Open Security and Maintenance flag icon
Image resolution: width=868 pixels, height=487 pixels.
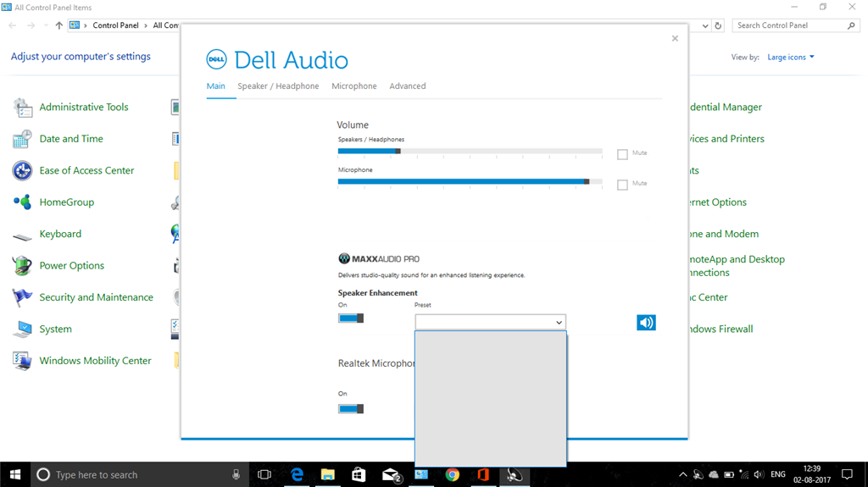click(22, 297)
